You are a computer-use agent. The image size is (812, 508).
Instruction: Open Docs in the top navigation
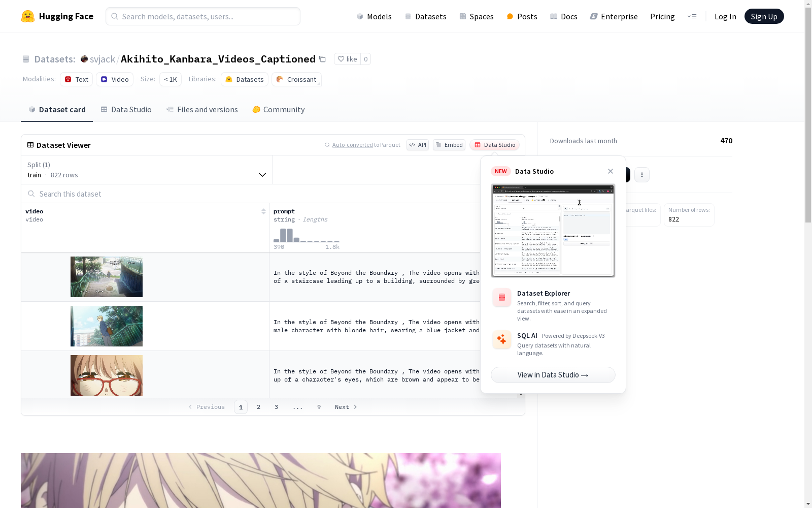tap(564, 16)
